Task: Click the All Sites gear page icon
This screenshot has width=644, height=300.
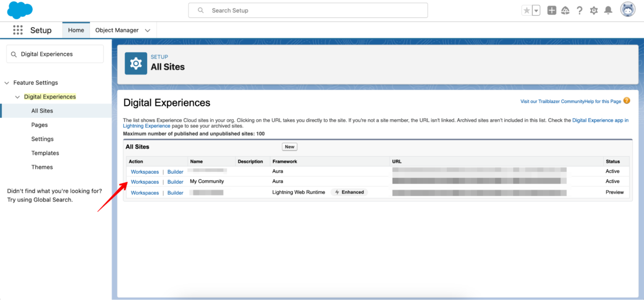Action: click(136, 63)
